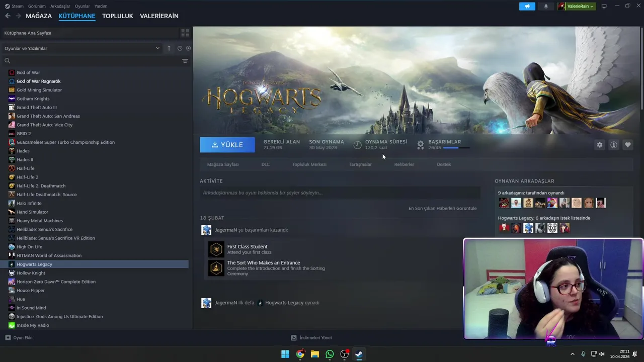644x362 pixels.
Task: Select Inside My Radio in the list
Action: coord(33,325)
